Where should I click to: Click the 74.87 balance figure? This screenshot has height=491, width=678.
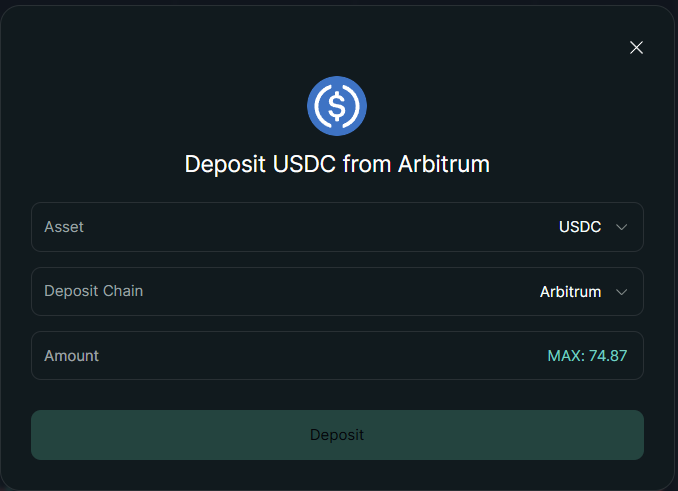[608, 356]
